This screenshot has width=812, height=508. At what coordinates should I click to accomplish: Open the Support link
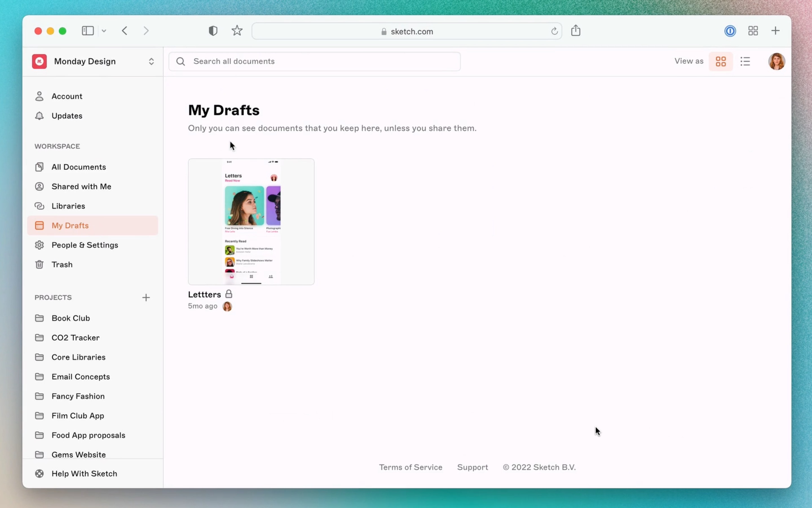pyautogui.click(x=473, y=467)
